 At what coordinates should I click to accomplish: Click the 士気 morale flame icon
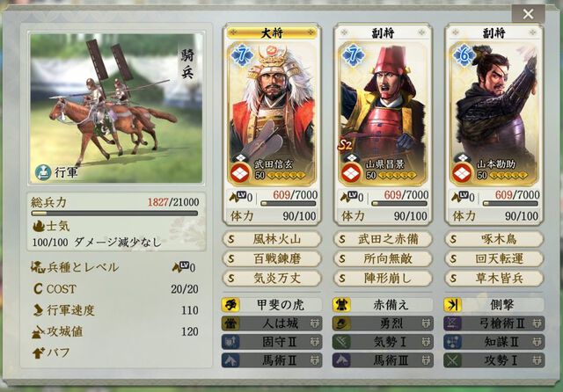click(x=39, y=226)
